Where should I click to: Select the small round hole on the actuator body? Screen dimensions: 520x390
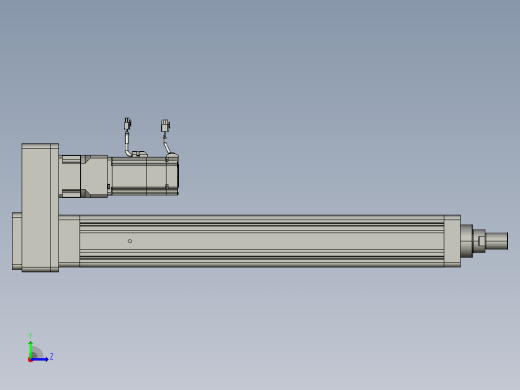tap(130, 241)
